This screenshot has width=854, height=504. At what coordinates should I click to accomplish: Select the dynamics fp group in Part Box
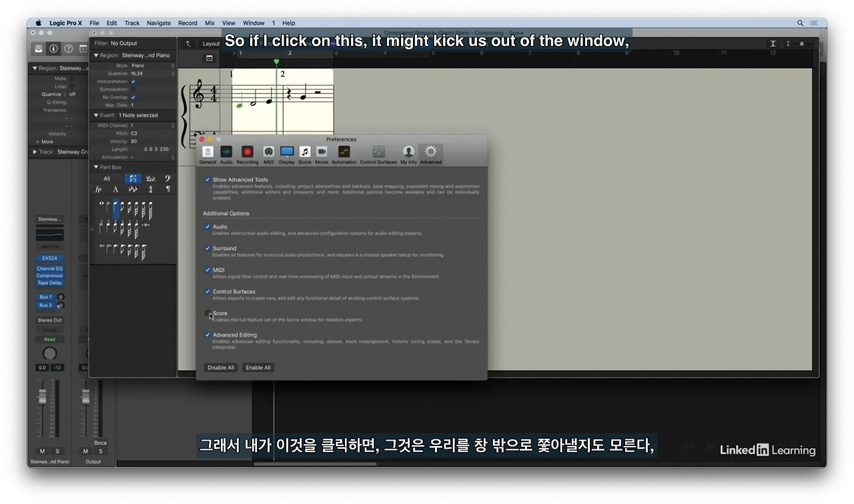pos(98,189)
